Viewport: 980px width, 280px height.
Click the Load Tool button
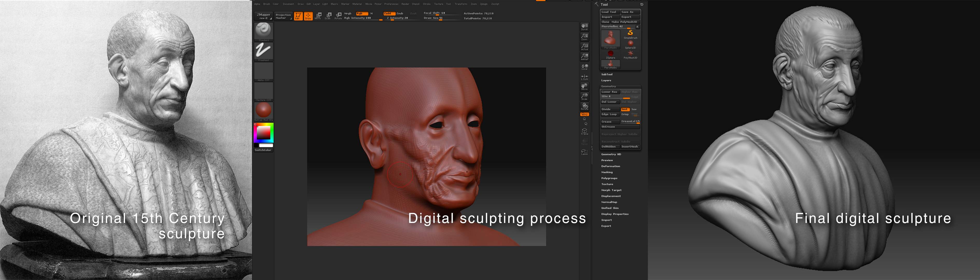pos(610,12)
